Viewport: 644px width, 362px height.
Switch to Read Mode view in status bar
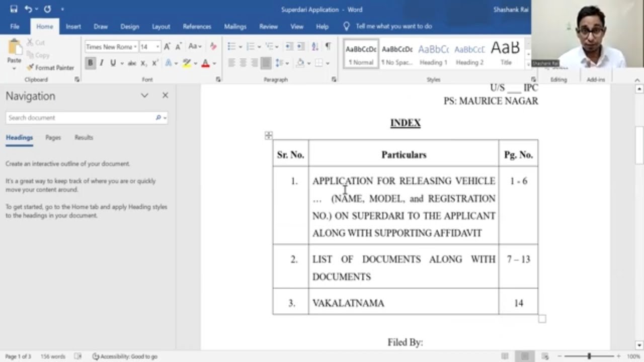(x=505, y=356)
